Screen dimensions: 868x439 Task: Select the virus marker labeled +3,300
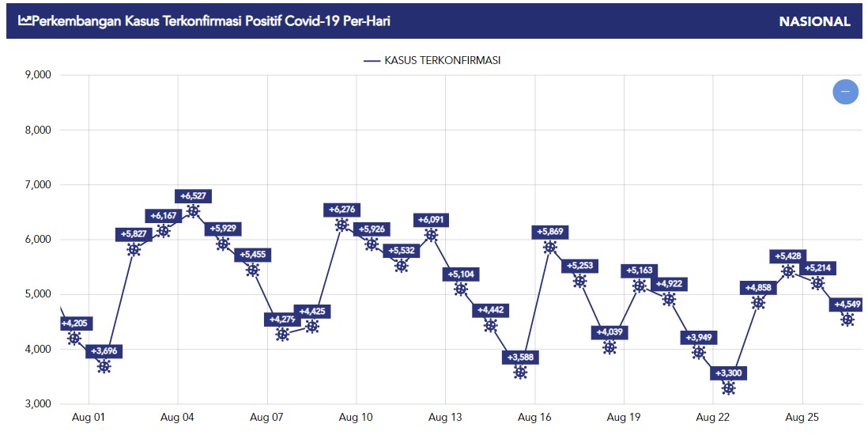(729, 388)
